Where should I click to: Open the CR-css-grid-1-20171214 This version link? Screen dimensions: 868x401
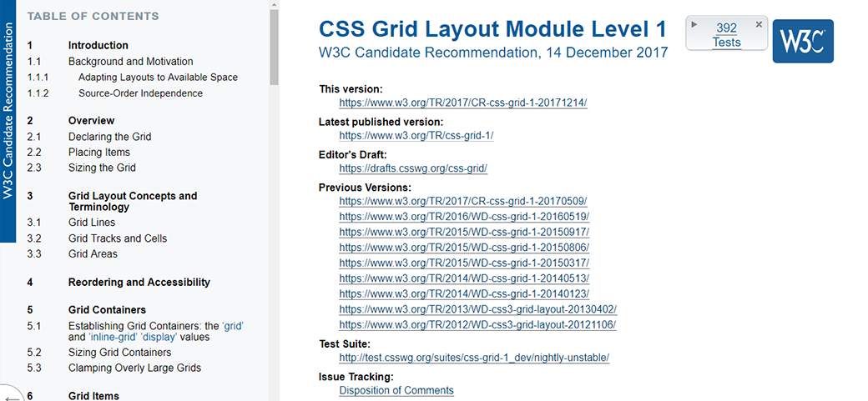click(462, 103)
